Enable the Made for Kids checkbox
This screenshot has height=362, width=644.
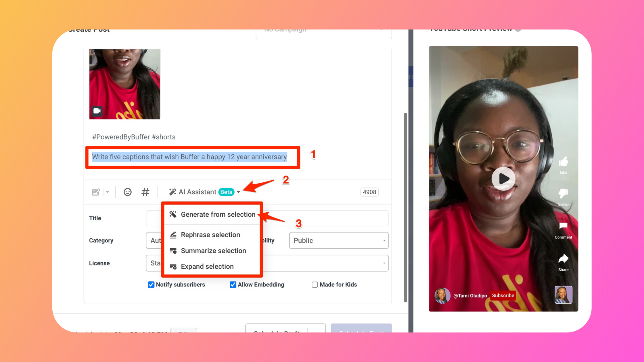pos(315,284)
